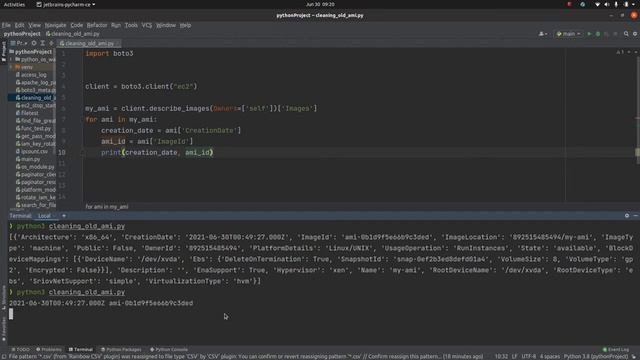Click pythonProject breadcrumb in navigation bar
This screenshot has width=640, height=360.
pos(22,34)
